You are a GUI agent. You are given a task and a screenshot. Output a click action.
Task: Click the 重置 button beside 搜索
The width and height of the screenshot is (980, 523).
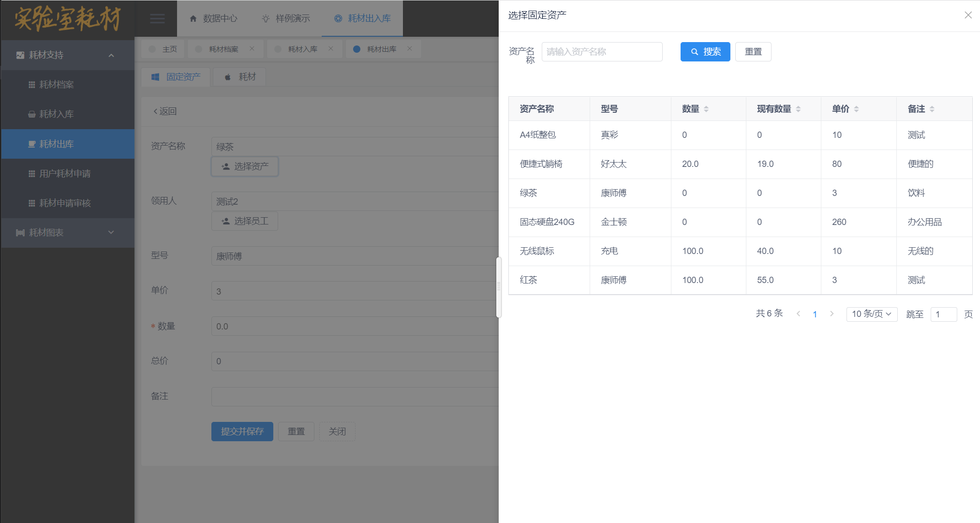coord(753,52)
